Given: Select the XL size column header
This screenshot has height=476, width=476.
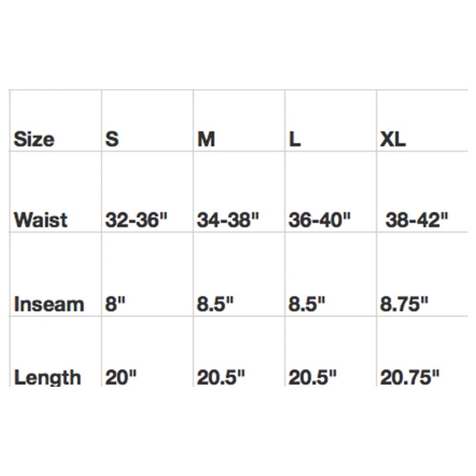Looking at the screenshot, I should (393, 139).
